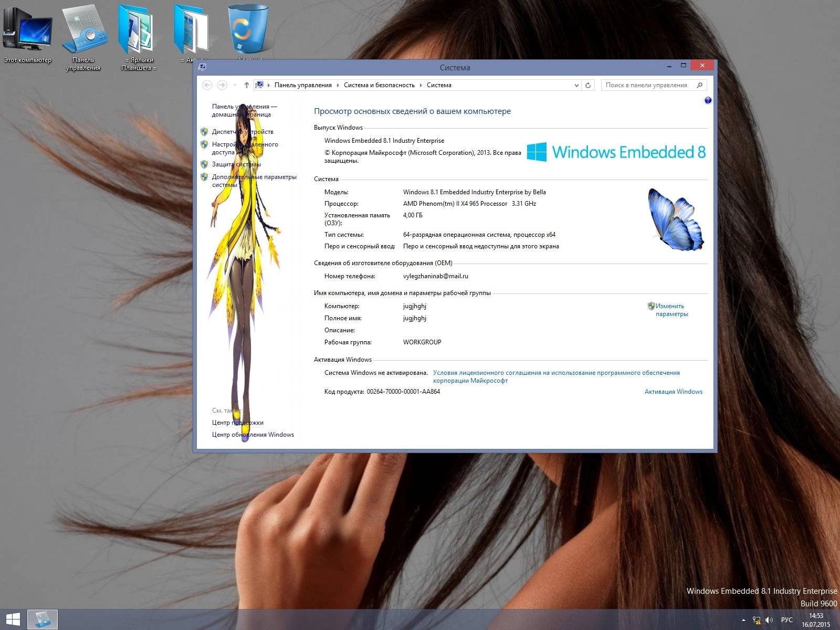Screen dimensions: 840x630
Task: Click the 4,00 ГБ memory value
Action: coord(413,215)
